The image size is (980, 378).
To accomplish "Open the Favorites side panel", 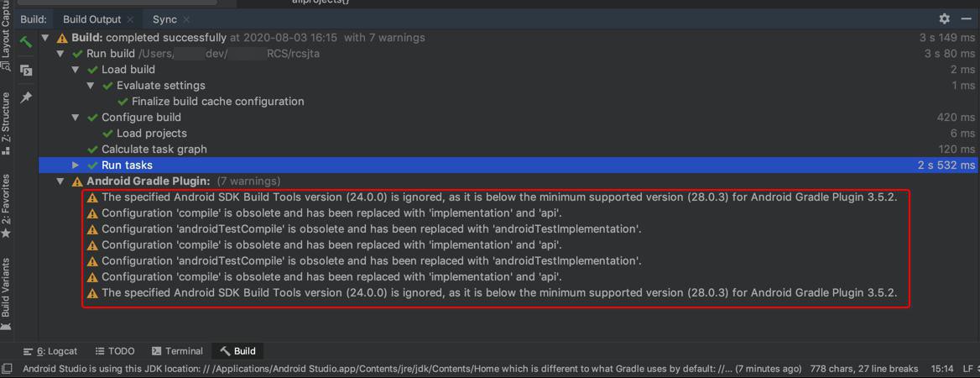I will pyautogui.click(x=6, y=204).
